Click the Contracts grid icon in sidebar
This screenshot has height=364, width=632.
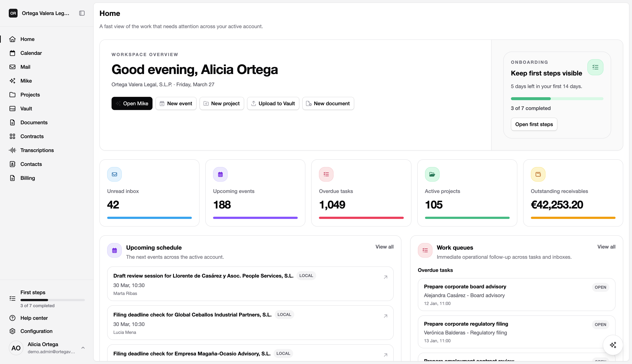[12, 136]
